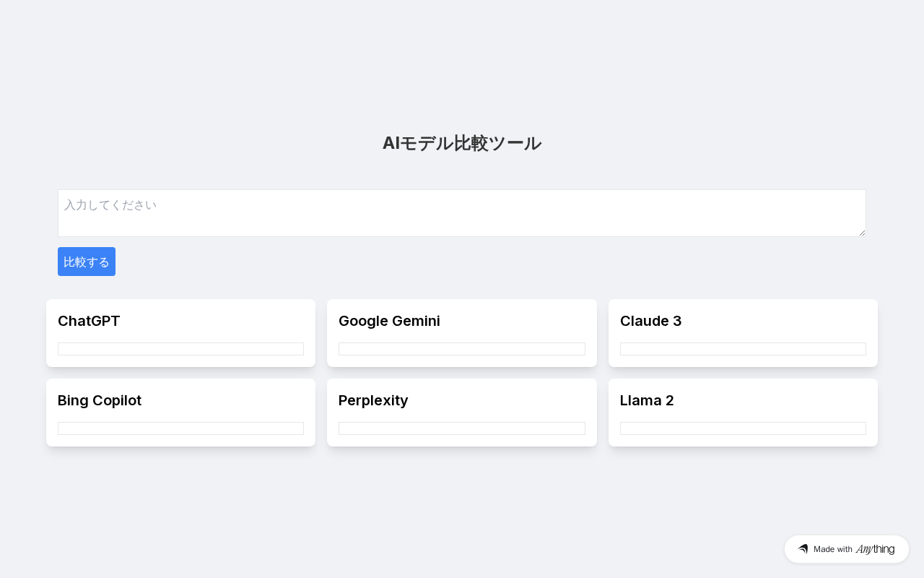Viewport: 924px width, 578px height.
Task: Click the Google Gemini result box
Action: tap(462, 349)
